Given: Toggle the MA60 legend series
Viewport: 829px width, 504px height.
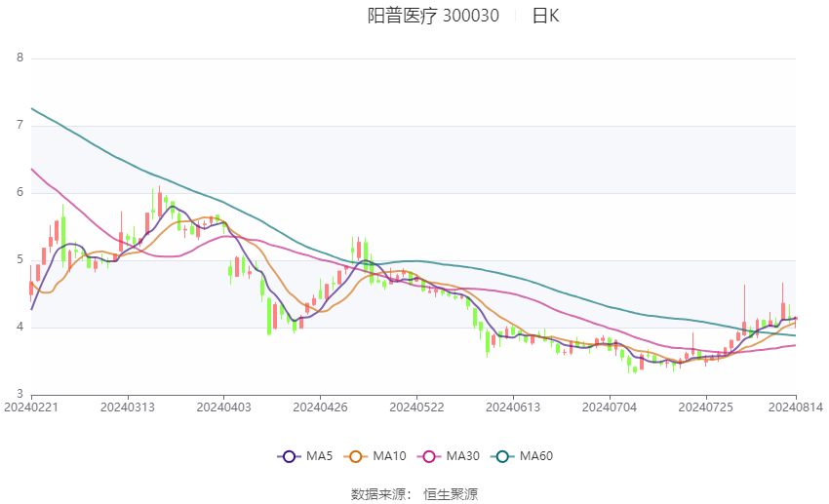Looking at the screenshot, I should 522,456.
